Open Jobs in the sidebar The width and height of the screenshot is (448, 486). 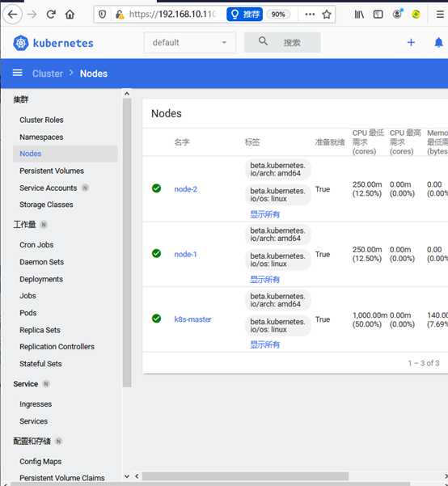click(27, 296)
